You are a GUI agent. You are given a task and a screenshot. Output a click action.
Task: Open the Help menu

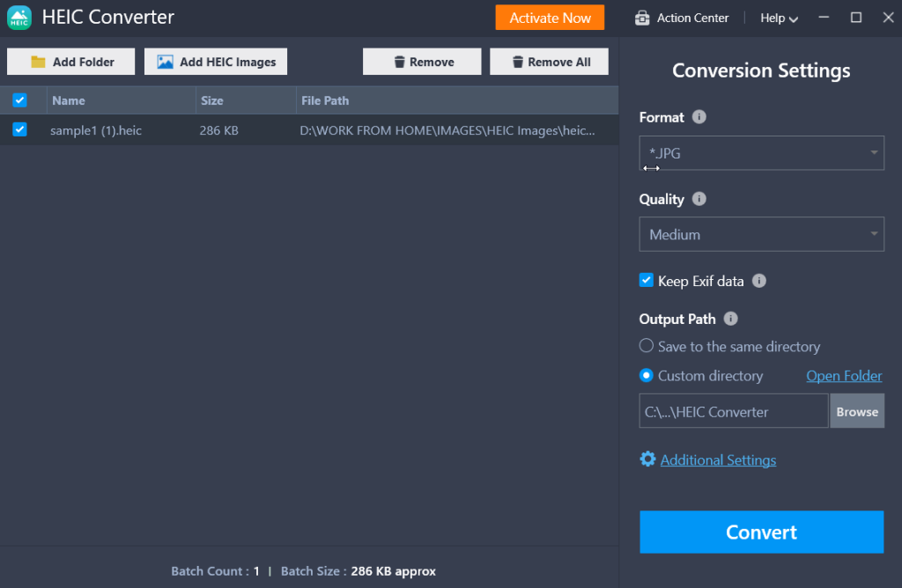779,18
